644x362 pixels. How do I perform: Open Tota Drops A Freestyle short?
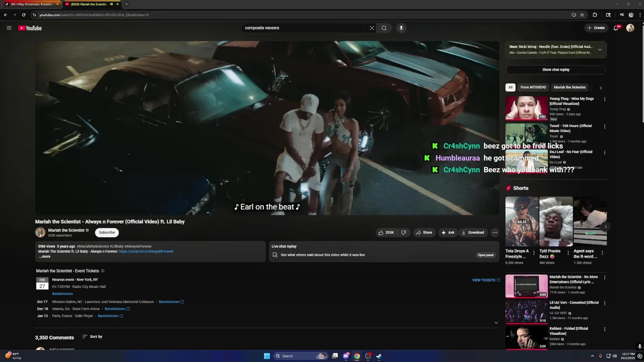coord(522,221)
